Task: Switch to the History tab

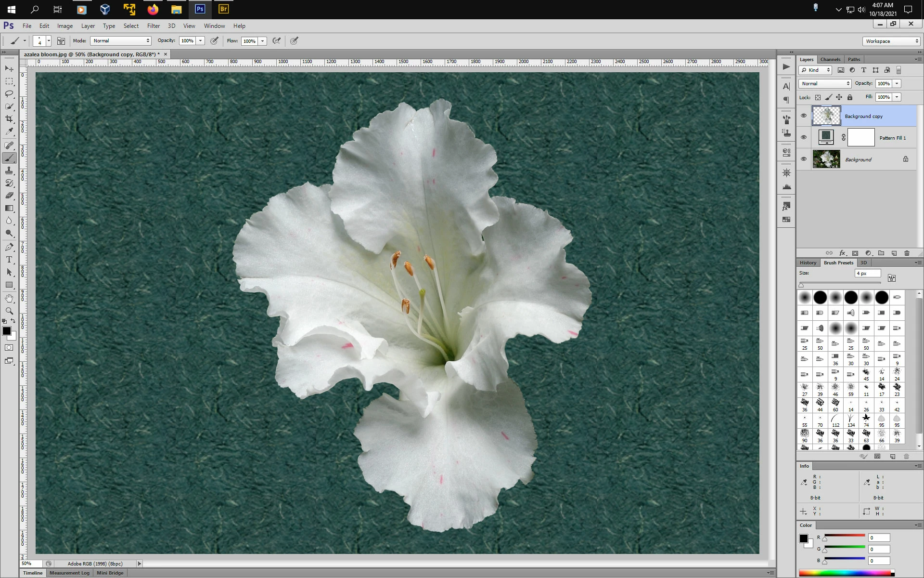Action: pyautogui.click(x=808, y=263)
